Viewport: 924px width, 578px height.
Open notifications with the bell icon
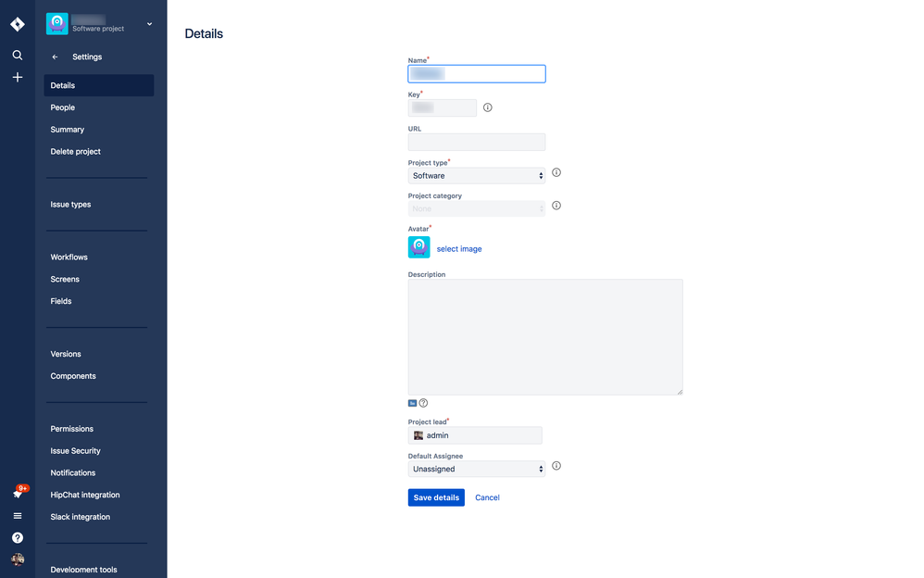(x=17, y=491)
